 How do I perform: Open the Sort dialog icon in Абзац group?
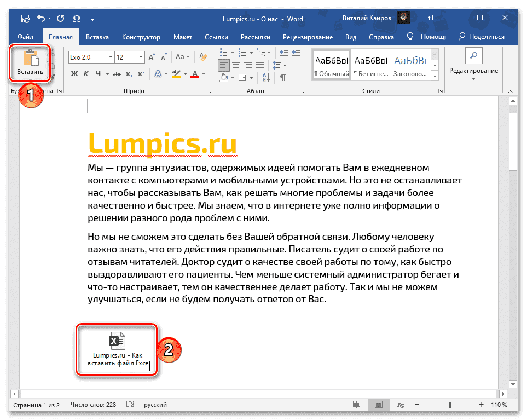click(x=265, y=78)
